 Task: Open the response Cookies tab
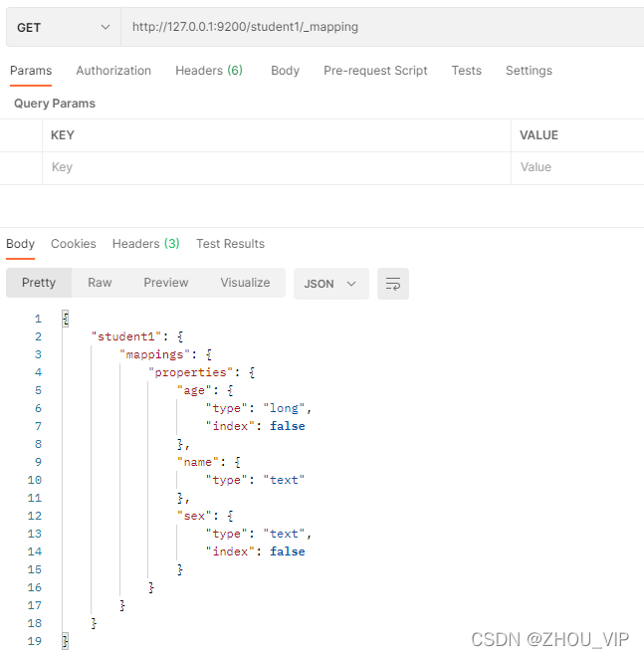pos(74,244)
